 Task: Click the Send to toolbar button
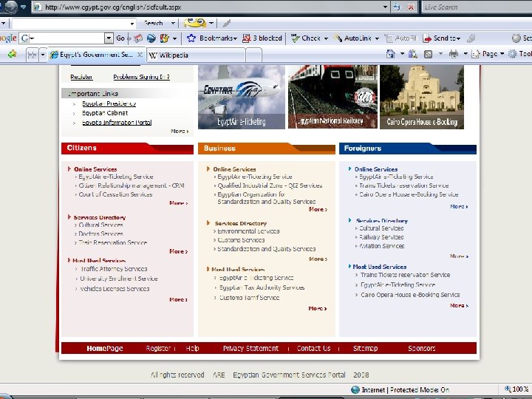pos(441,38)
